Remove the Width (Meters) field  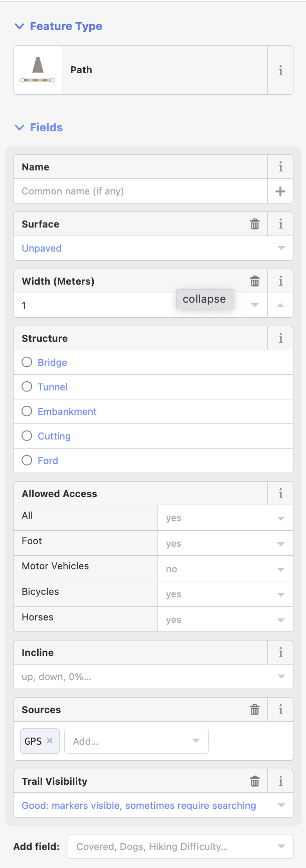pyautogui.click(x=255, y=281)
